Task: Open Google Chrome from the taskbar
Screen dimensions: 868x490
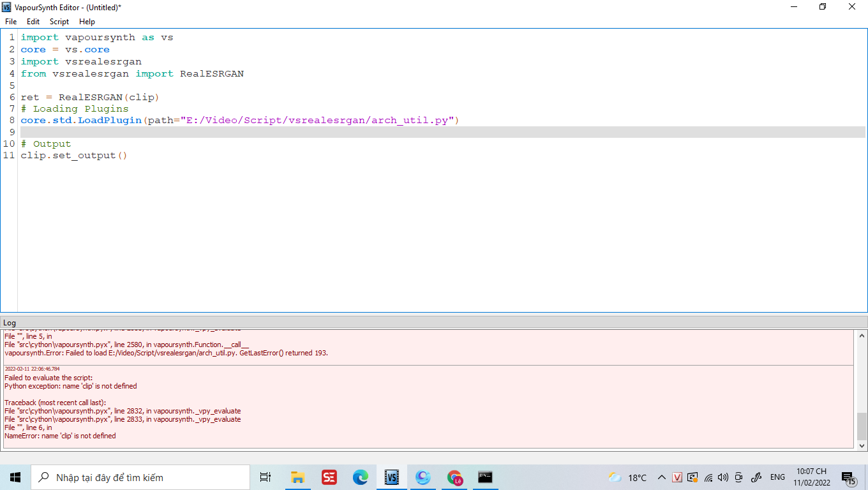Action: [x=454, y=477]
